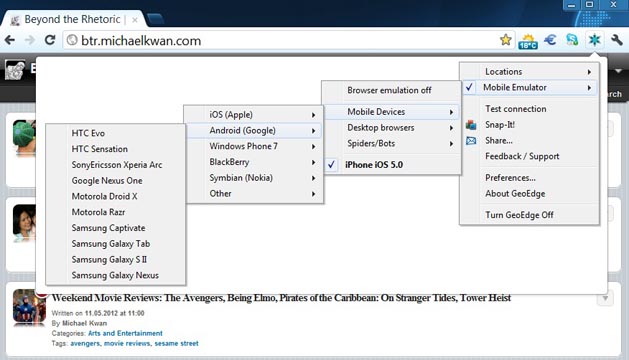Screen dimensions: 629x360
Task: Expand the Spiders/Bots submenu arrow
Action: pyautogui.click(x=451, y=144)
